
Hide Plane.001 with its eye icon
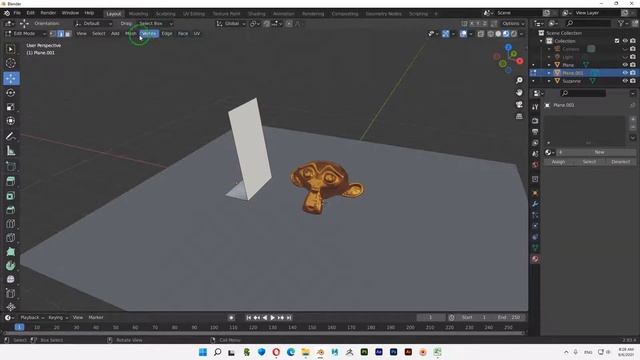click(x=625, y=73)
